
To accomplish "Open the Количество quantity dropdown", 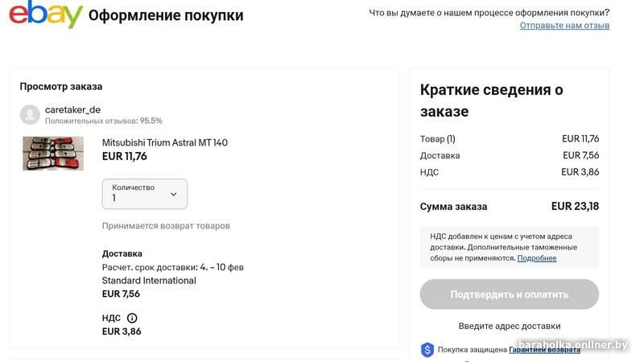I will (145, 194).
